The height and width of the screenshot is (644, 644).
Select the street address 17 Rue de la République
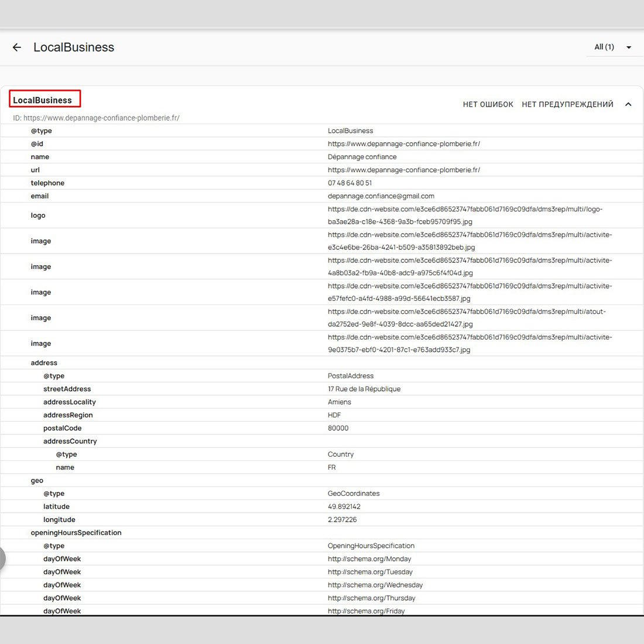click(364, 389)
